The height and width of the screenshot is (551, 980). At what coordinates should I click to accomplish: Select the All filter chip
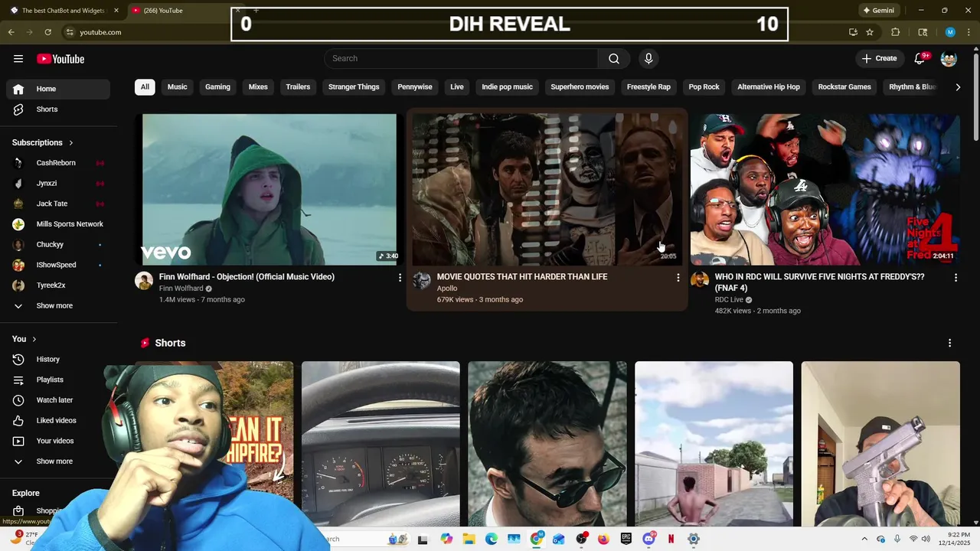[x=145, y=87]
